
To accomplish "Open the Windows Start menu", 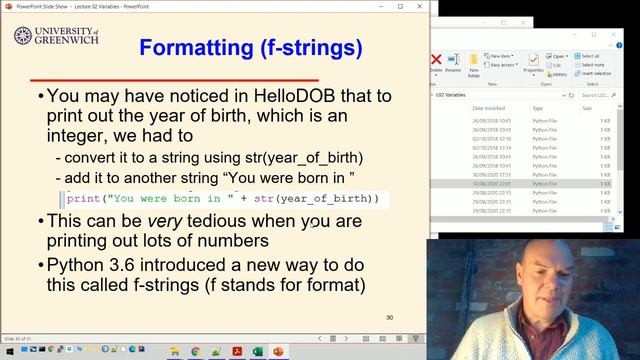I will pyautogui.click(x=10, y=351).
